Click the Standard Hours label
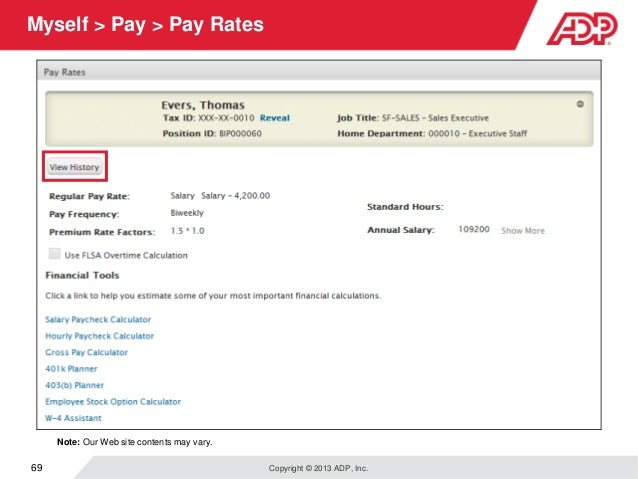The width and height of the screenshot is (638, 479). click(405, 207)
